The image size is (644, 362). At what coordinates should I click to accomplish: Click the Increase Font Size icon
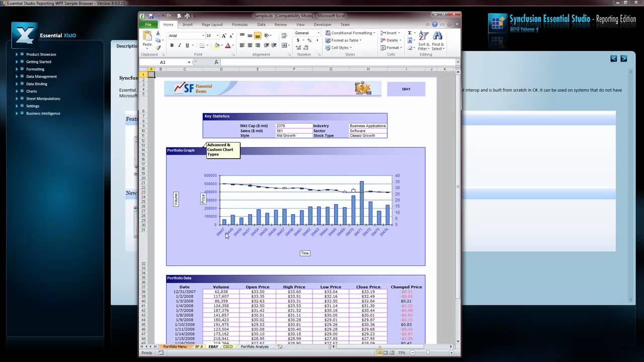coord(224,36)
